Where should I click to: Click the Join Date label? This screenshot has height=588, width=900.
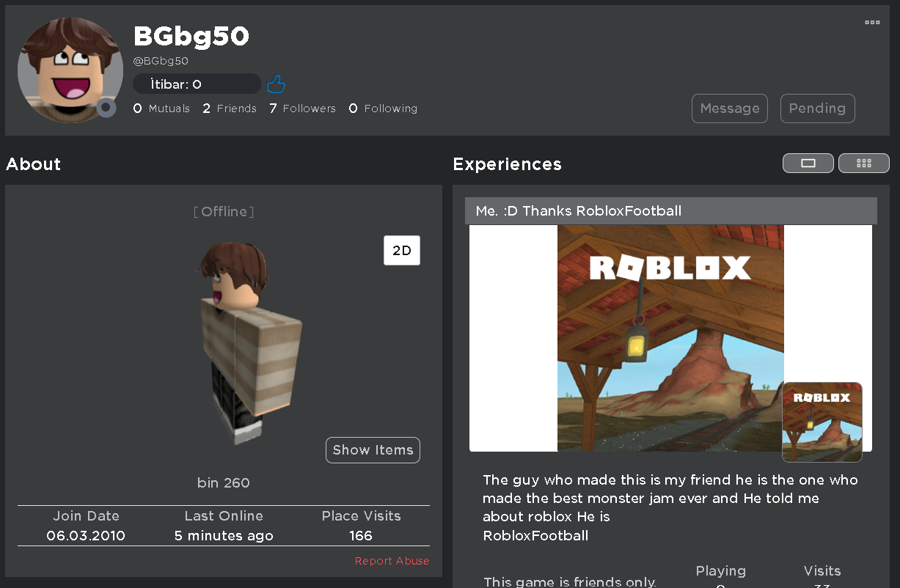pos(86,516)
